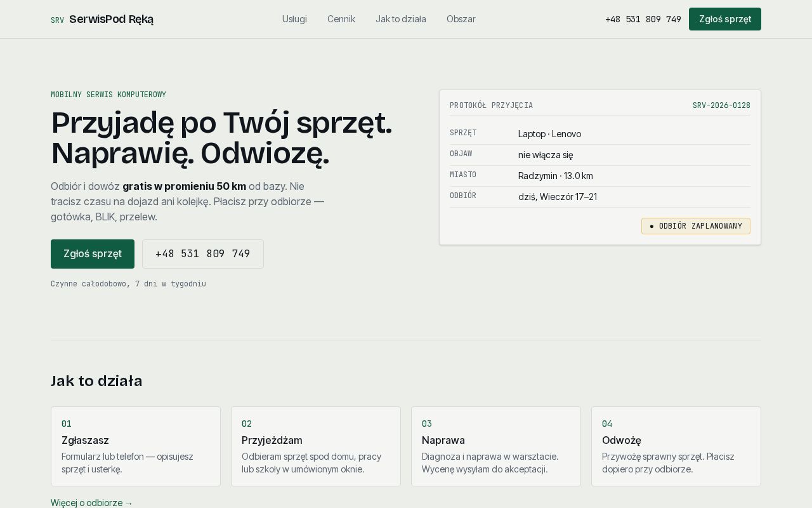Click Zgłoś sprzęt below the hero paragraph

point(93,254)
